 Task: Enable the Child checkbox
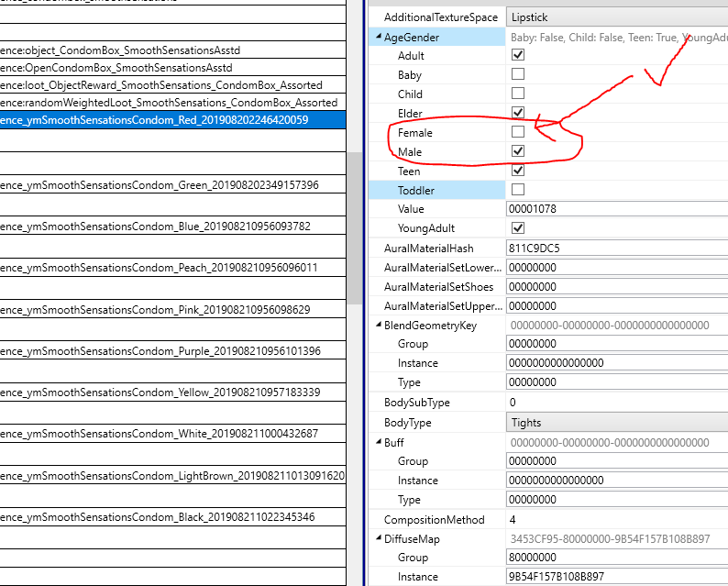pos(518,94)
